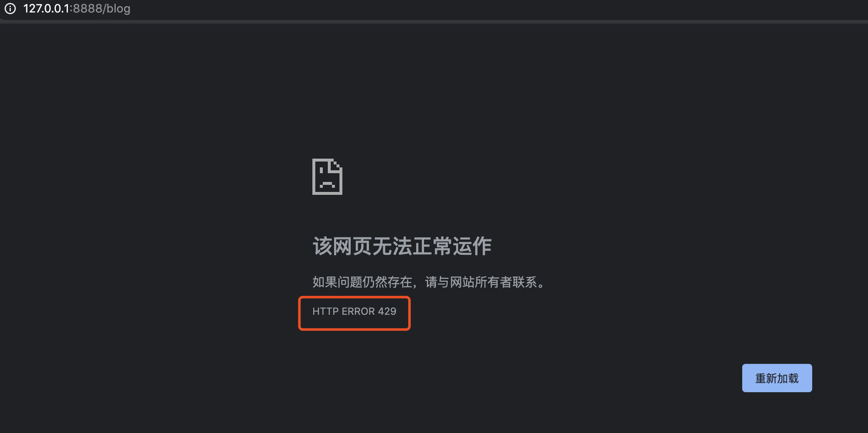The image size is (868, 433).
Task: Click the folded corner of error page icon
Action: 337,165
